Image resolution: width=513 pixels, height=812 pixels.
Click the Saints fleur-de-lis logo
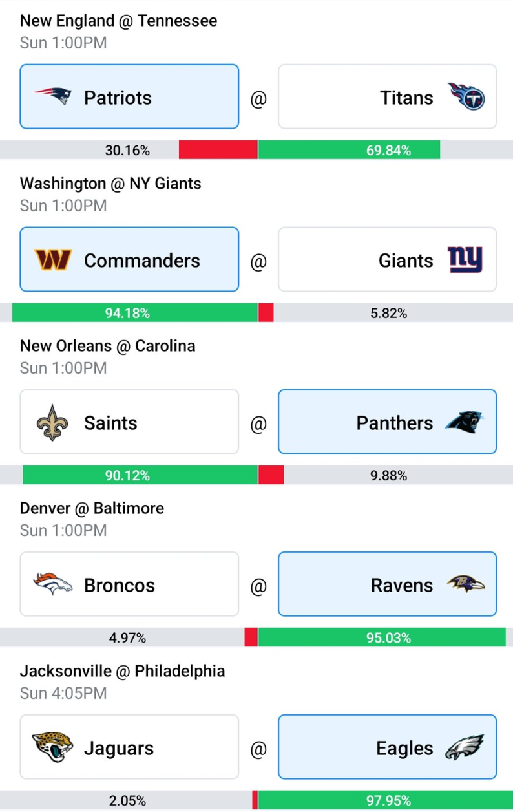pos(52,423)
